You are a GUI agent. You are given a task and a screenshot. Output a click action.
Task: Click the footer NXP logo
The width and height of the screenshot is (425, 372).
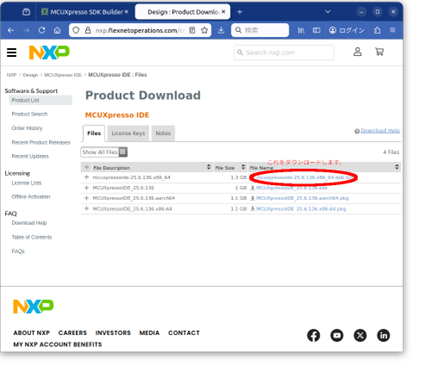pos(33,306)
